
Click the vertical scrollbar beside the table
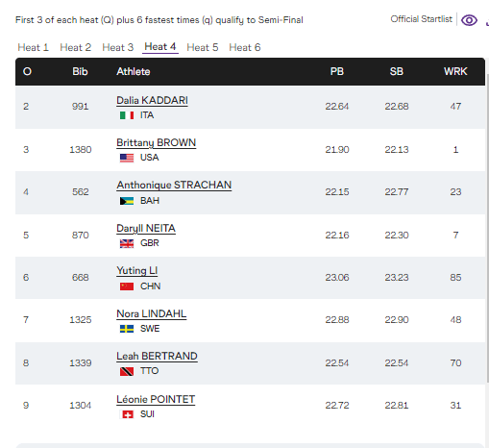tap(487, 228)
